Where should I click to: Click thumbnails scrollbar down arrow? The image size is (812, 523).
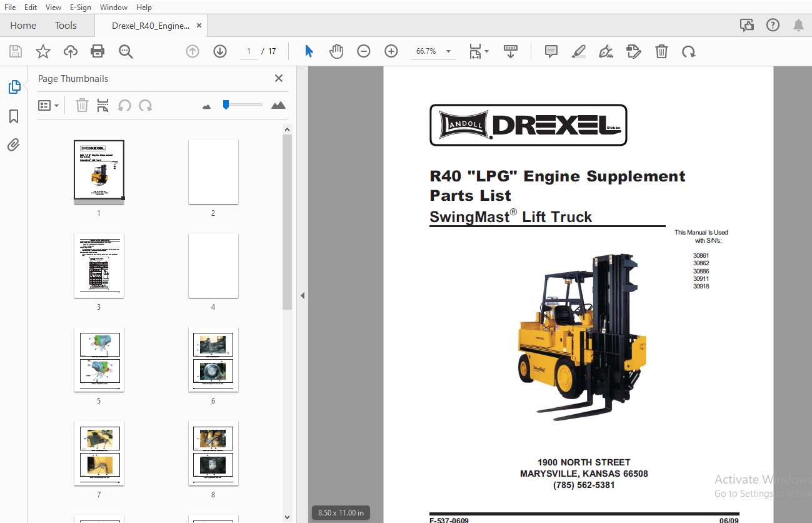point(287,517)
